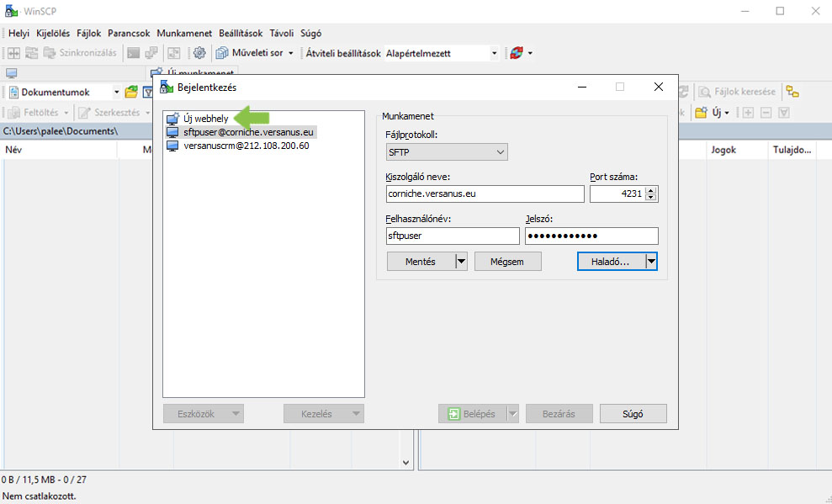
Task: Click the Kiszolgáló neve input field
Action: coord(485,194)
